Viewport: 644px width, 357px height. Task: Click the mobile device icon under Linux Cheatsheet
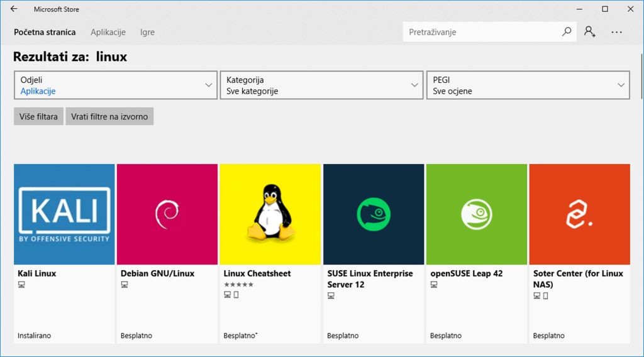[236, 295]
